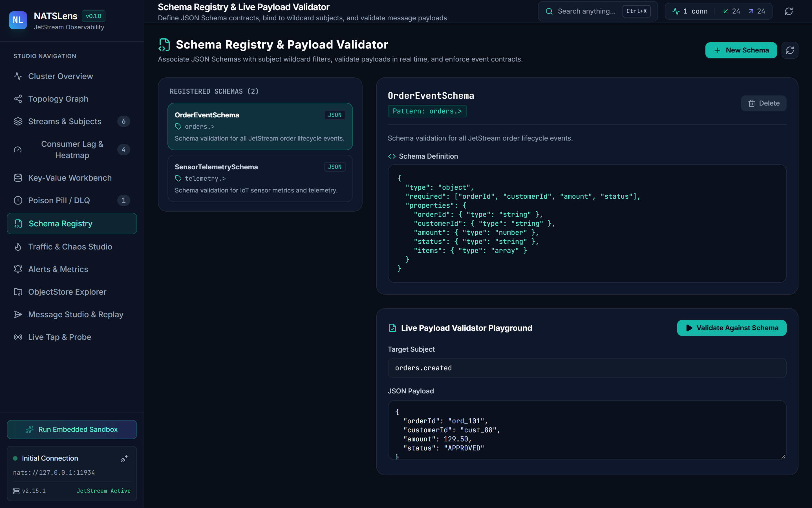The image size is (812, 508).
Task: Click Validate Against Schema button
Action: pyautogui.click(x=731, y=328)
